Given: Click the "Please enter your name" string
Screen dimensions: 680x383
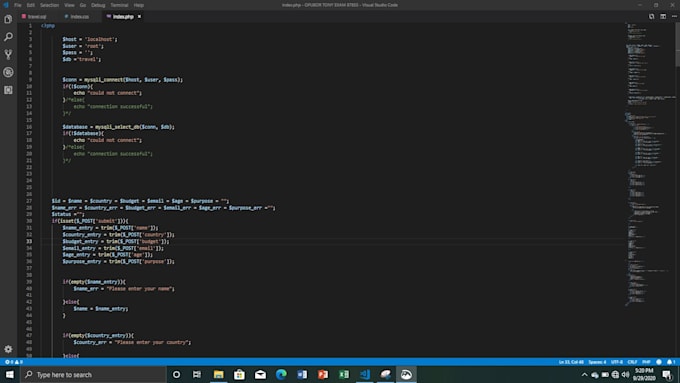Looking at the screenshot, I should point(140,288).
